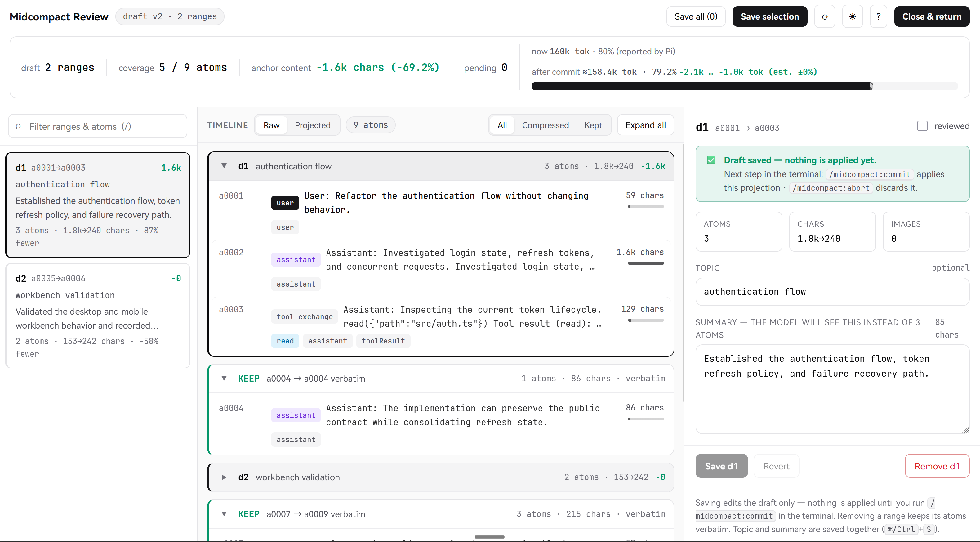Click the 9 atoms pill in timeline
The image size is (980, 542).
click(371, 125)
